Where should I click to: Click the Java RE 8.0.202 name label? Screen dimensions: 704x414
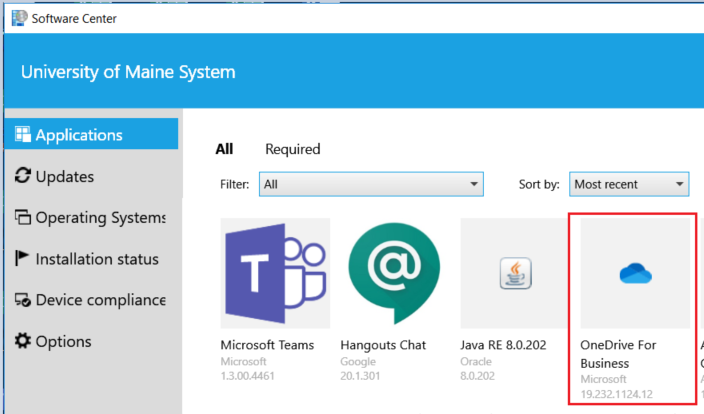(503, 345)
